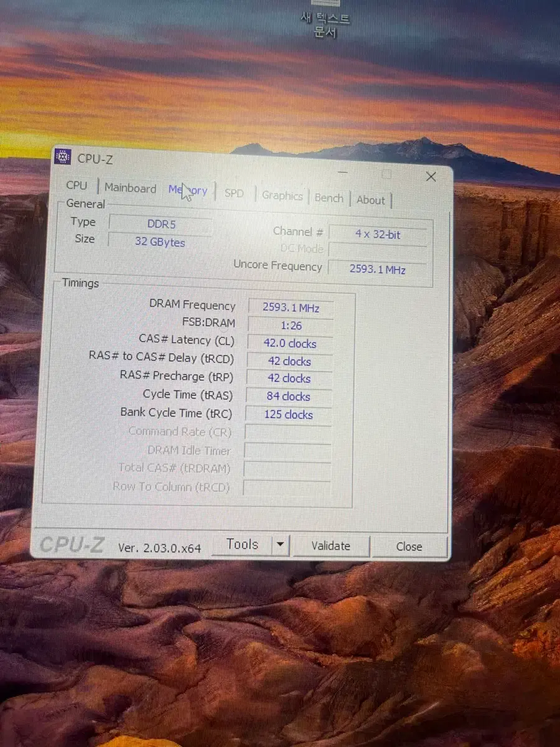Click the CAS# Latency value 42.0 clocks
560x747 pixels.
(x=290, y=343)
